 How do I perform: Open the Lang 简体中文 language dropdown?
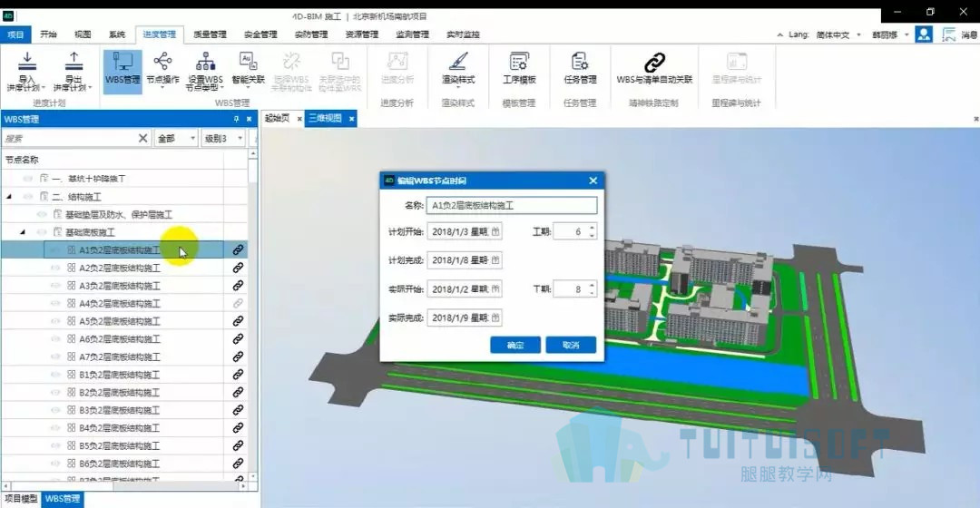[838, 35]
